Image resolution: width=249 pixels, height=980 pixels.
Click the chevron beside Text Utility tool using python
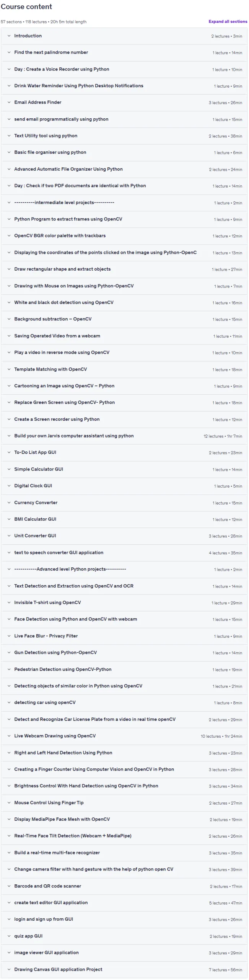9,136
